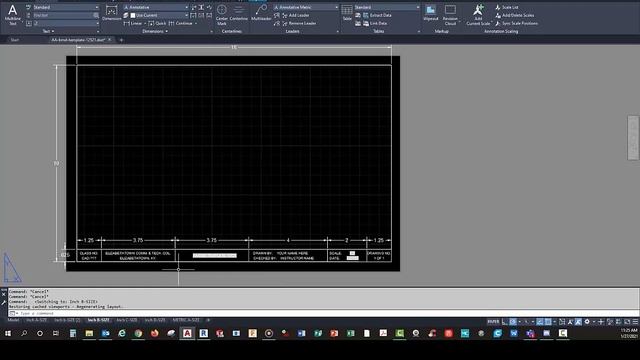Open status bar customization menu
640x360 pixels.
635,322
